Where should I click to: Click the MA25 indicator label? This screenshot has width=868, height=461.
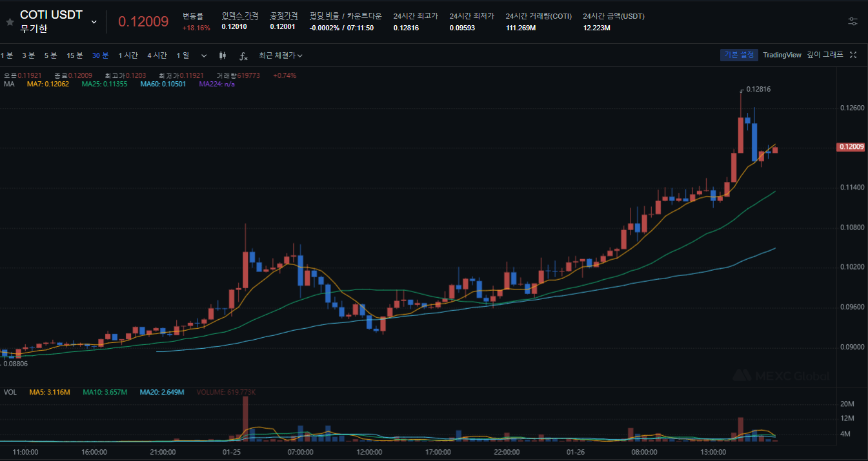coord(105,84)
